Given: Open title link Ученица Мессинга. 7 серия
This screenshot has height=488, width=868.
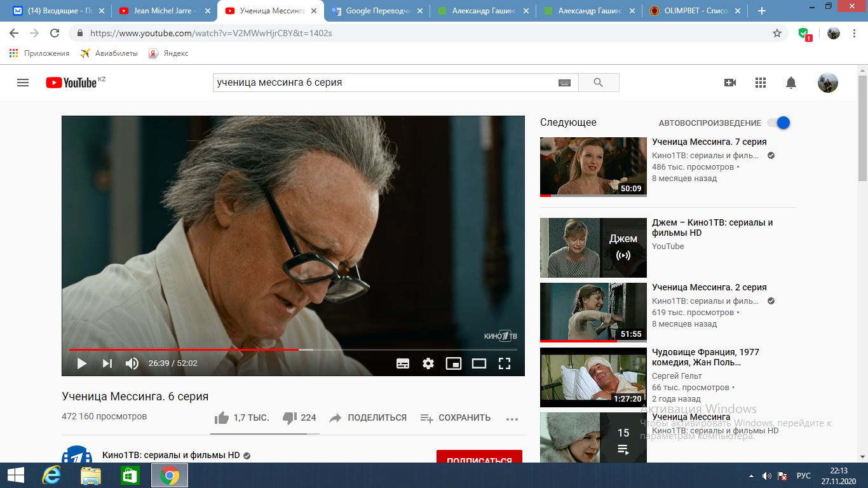Looking at the screenshot, I should [709, 142].
